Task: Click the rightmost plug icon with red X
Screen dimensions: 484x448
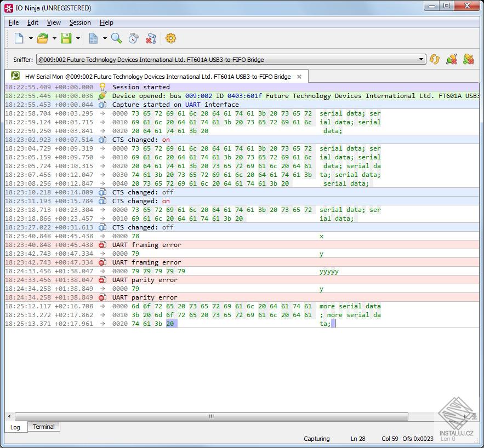Action: (x=468, y=59)
